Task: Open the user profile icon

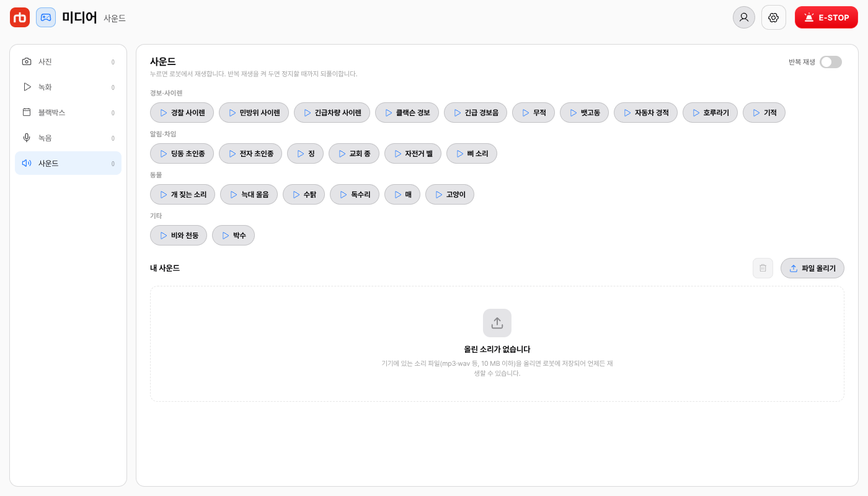Action: coord(744,17)
